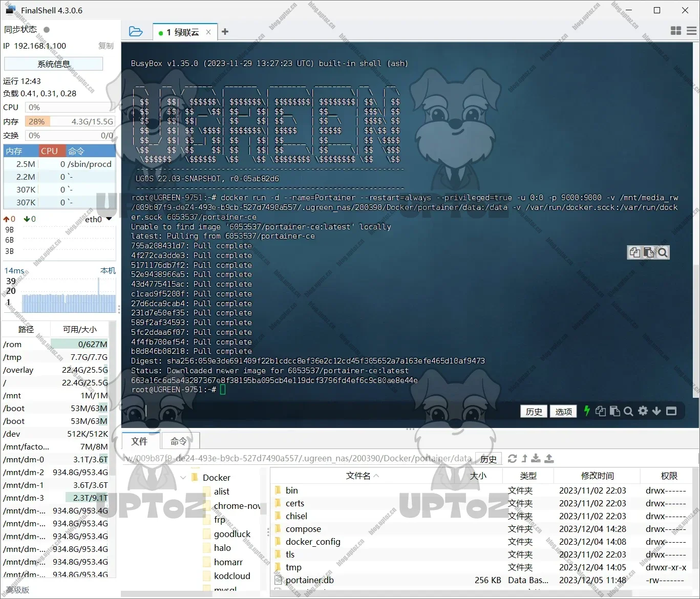Click the green lightning quick-command icon
700x599 pixels.
click(587, 411)
